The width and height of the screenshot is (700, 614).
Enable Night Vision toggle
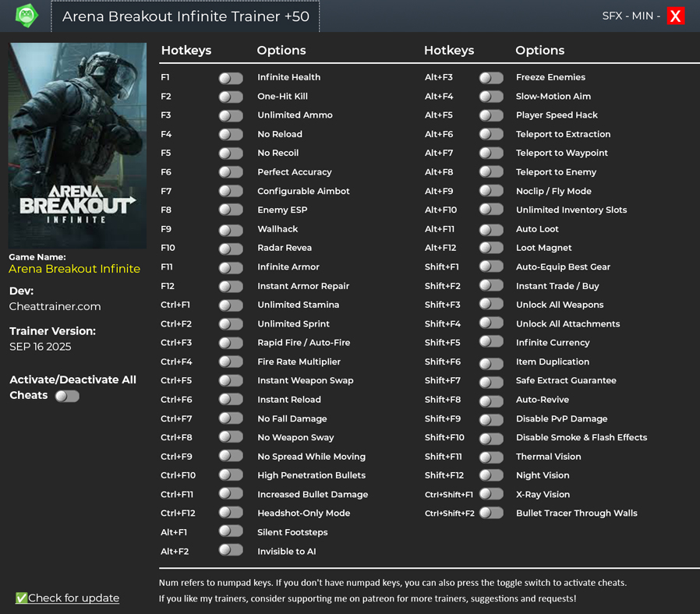tap(491, 475)
